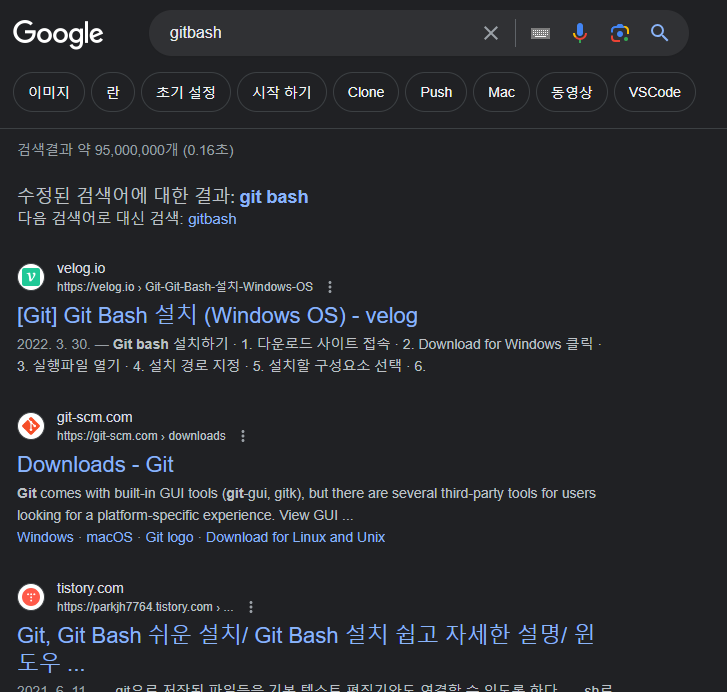Open the 'Downloads - Git' result

95,464
